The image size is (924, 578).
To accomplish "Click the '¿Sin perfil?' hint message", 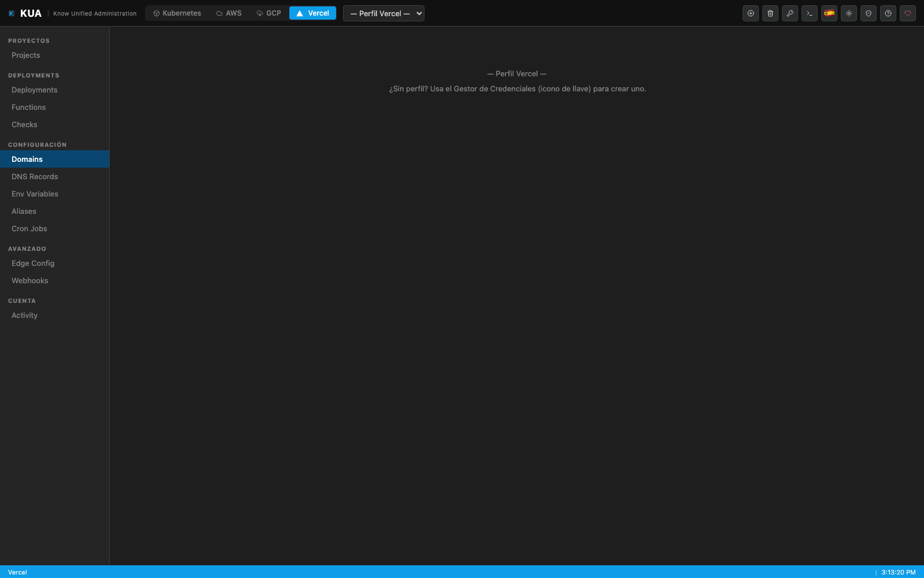I will [517, 89].
